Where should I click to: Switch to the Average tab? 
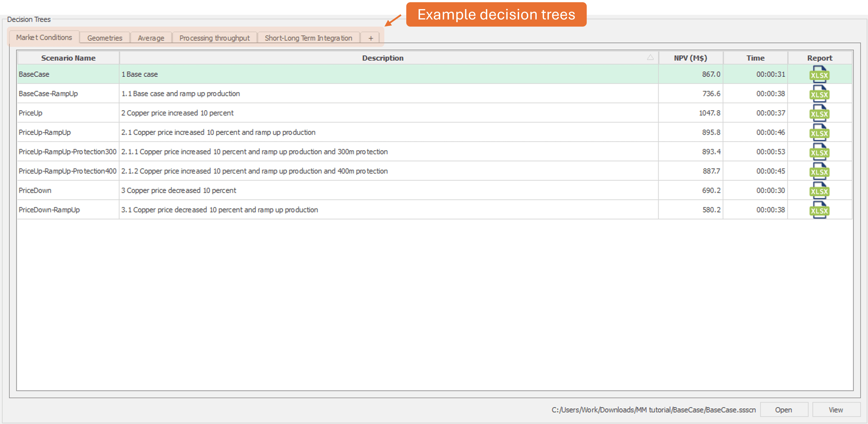[x=151, y=38]
